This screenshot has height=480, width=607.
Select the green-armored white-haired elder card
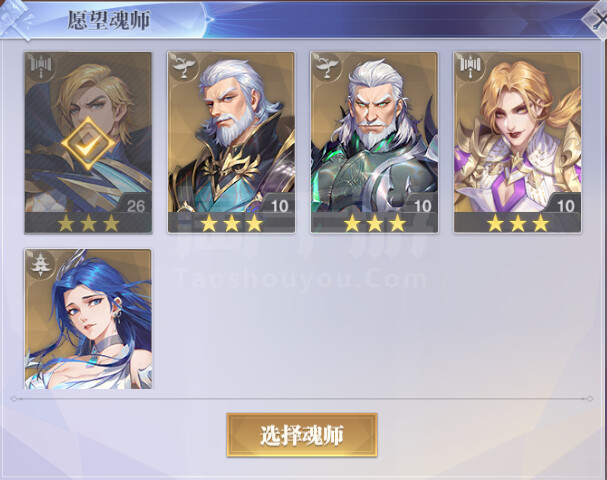(374, 142)
